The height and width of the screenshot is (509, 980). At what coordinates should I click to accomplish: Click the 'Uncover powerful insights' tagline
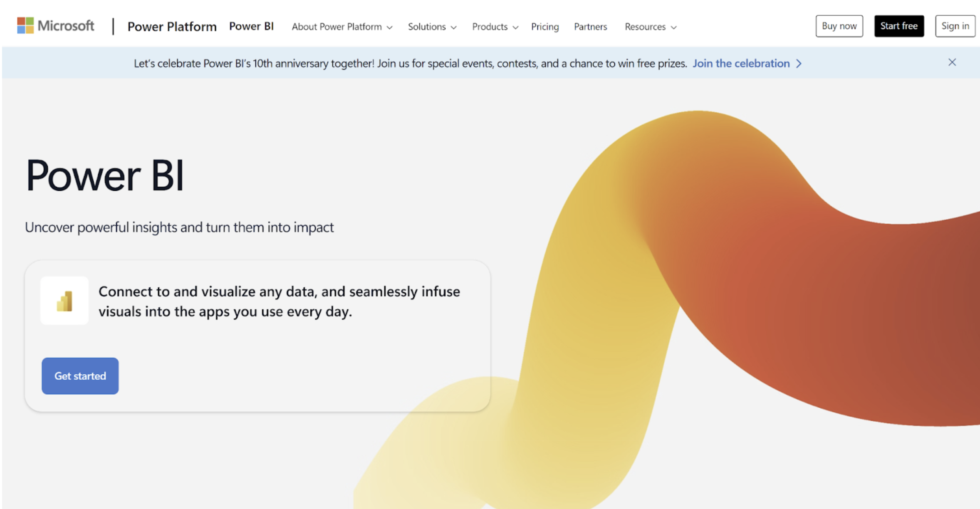click(179, 227)
